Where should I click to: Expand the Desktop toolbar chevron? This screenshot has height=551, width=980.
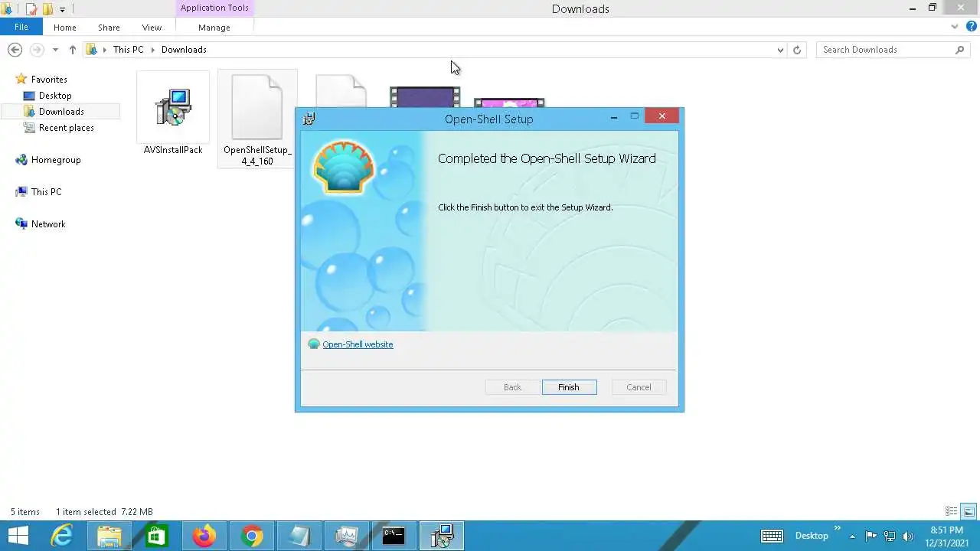click(837, 529)
